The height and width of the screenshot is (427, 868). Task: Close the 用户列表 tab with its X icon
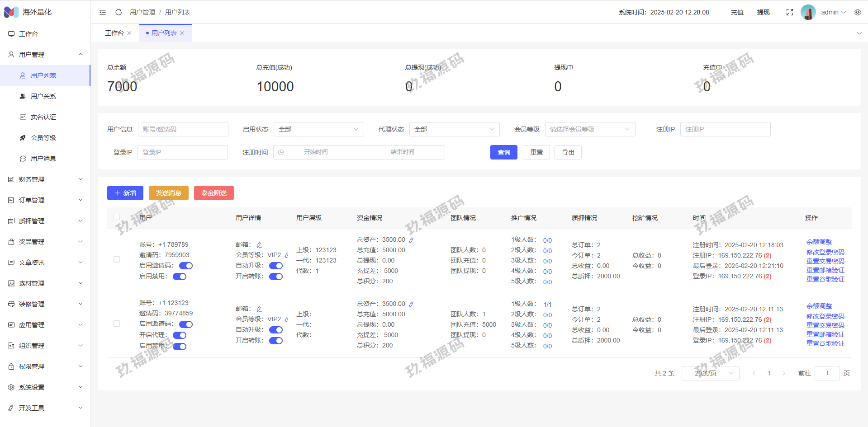click(182, 33)
